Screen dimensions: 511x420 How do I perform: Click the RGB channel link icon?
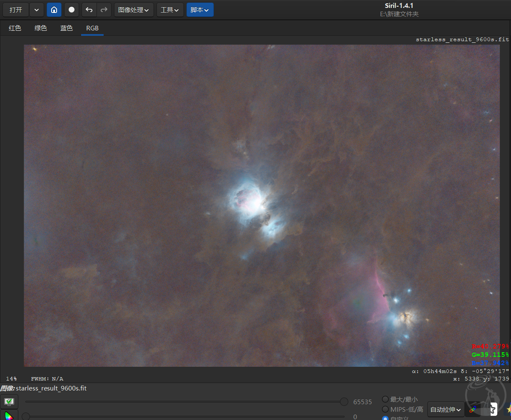[x=473, y=410]
